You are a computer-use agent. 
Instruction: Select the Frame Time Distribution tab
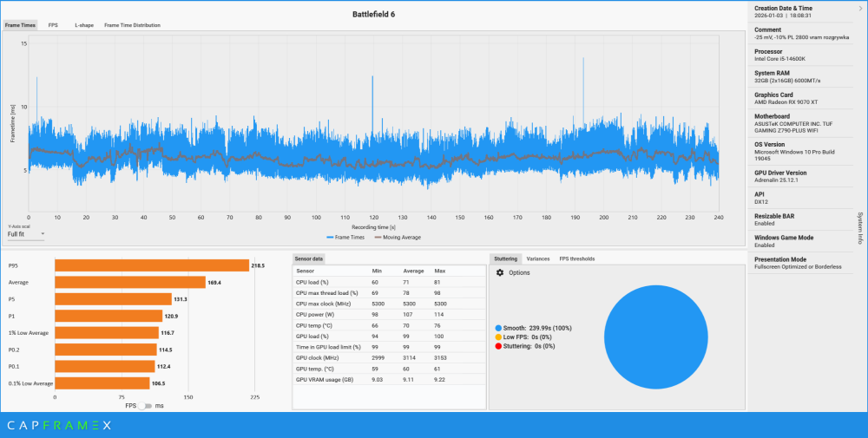pos(132,25)
